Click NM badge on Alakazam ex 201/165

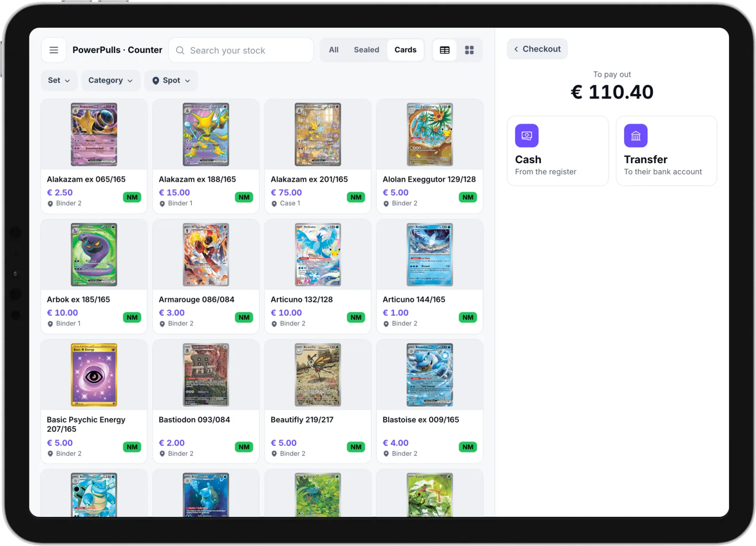(x=356, y=197)
